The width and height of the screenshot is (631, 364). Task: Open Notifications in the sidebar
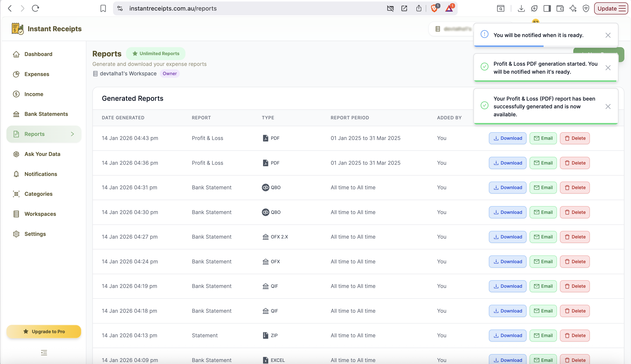44,174
